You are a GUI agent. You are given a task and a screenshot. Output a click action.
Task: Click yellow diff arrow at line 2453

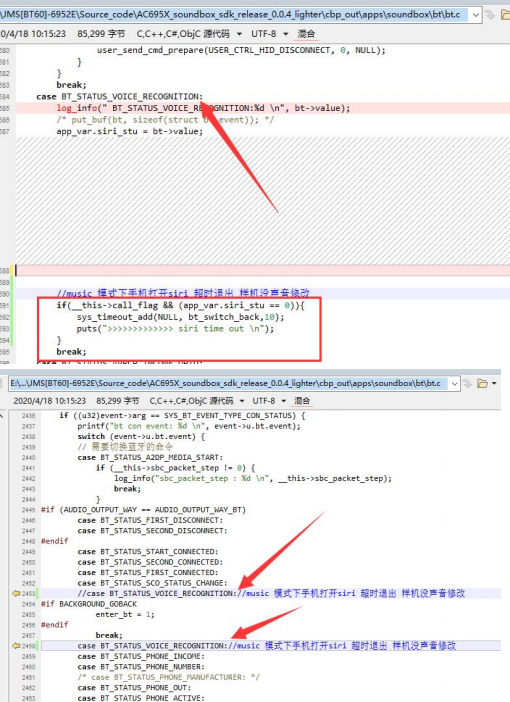click(16, 593)
